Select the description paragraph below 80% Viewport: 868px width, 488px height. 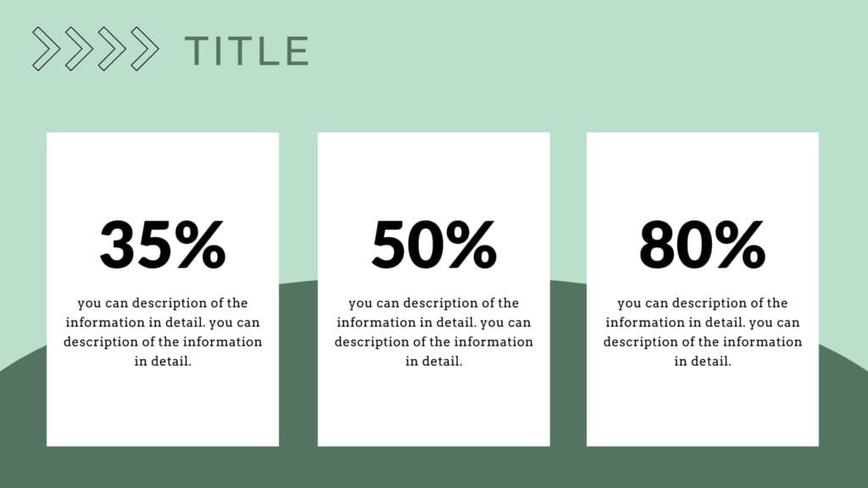(x=702, y=332)
